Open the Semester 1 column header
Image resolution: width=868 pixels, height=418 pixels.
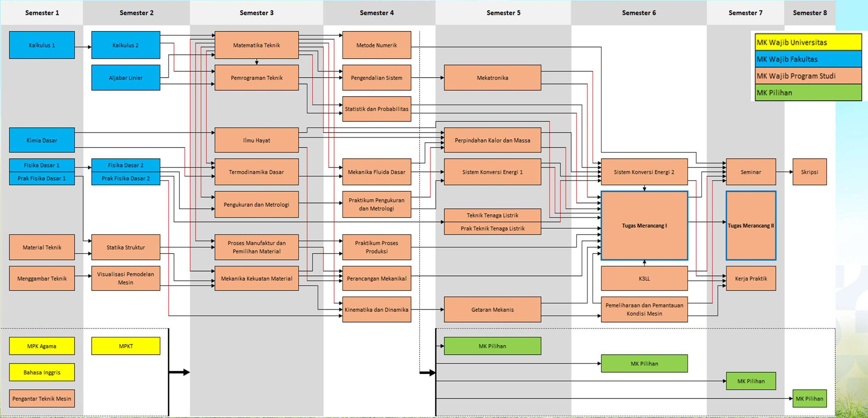click(41, 13)
